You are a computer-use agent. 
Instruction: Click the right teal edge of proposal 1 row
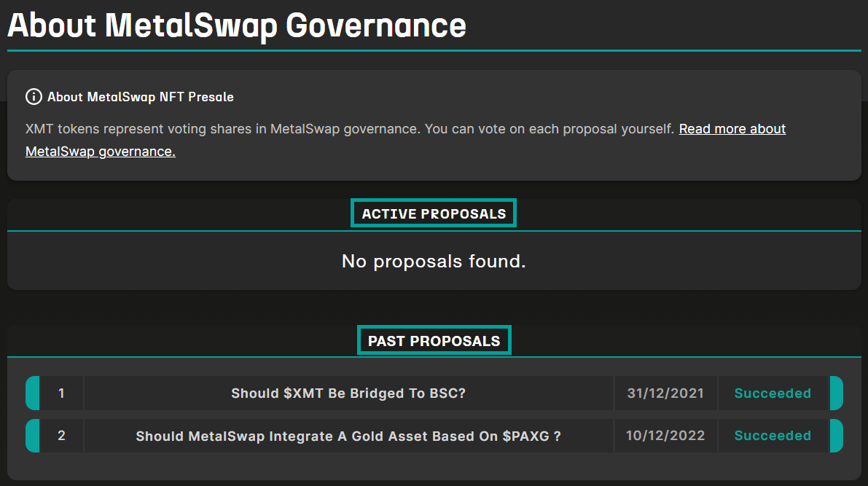[x=836, y=393]
